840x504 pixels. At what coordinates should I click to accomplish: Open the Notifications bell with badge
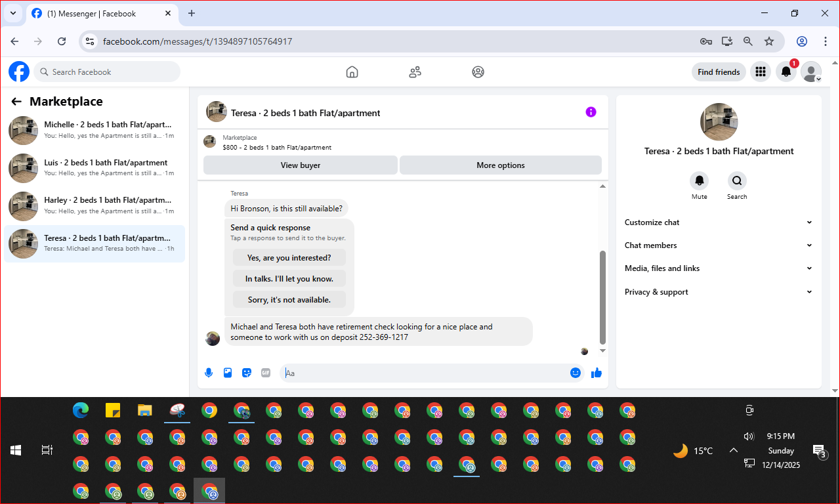tap(786, 72)
